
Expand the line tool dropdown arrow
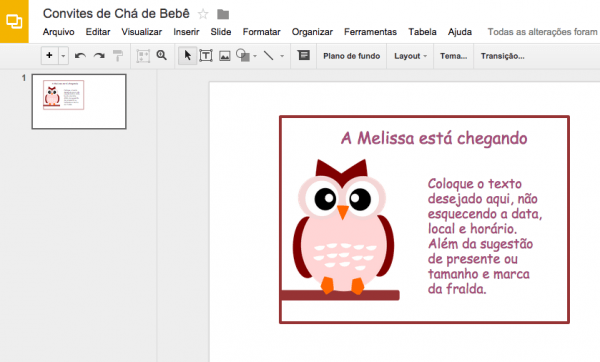click(x=282, y=56)
